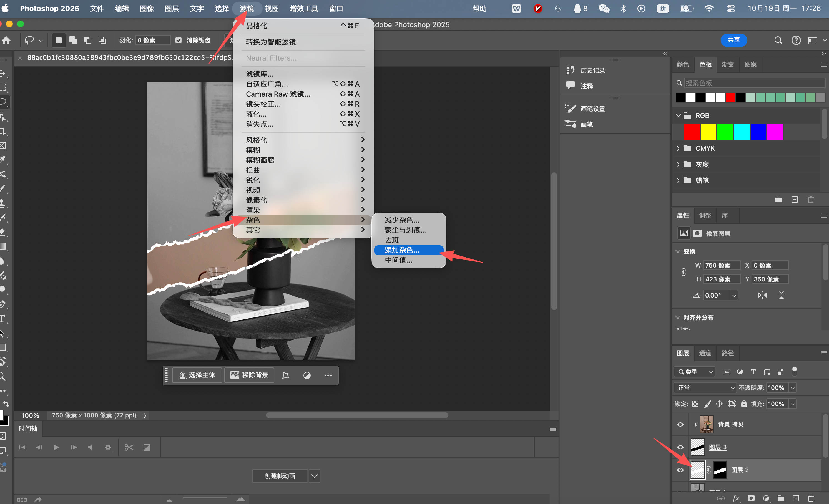The height and width of the screenshot is (504, 829).
Task: Open layer style fx icon
Action: 736,498
